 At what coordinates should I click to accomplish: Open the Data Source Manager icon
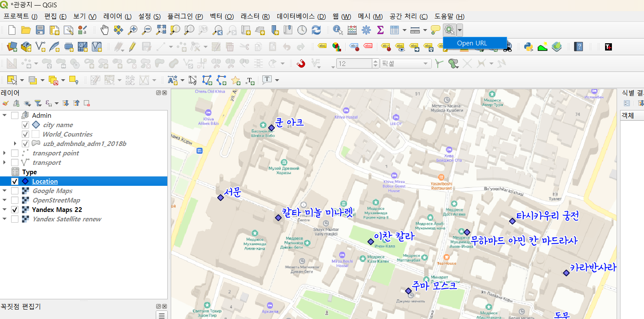tap(12, 47)
